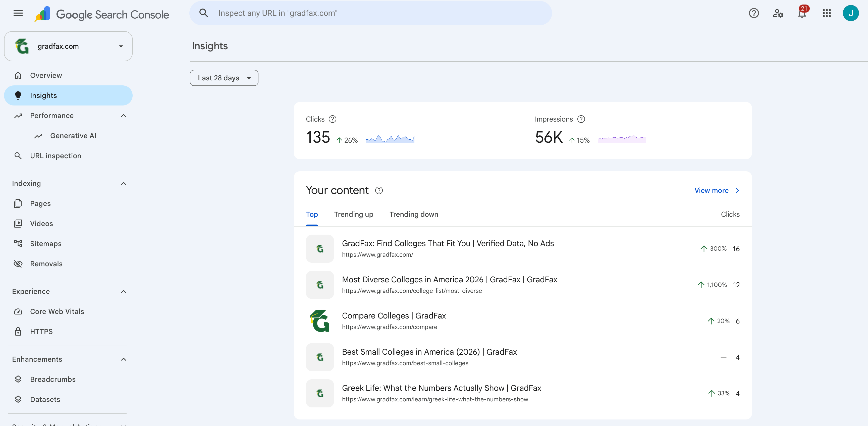Click the Clicks help info icon
Viewport: 868px width, 426px height.
(x=332, y=119)
